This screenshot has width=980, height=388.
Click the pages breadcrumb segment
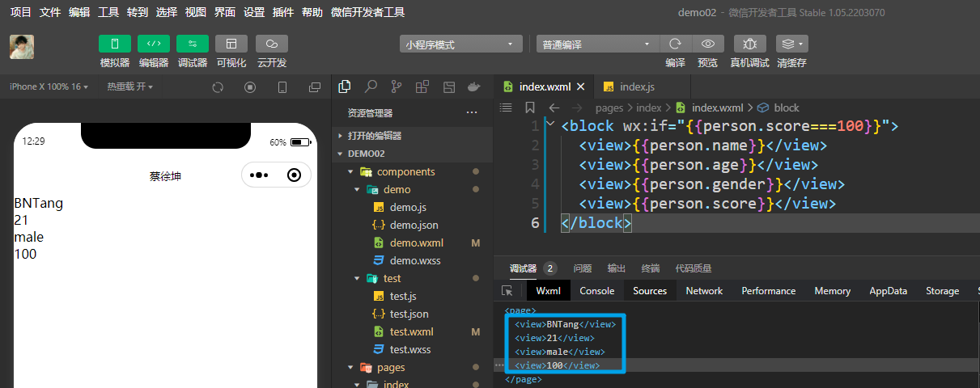coord(609,108)
